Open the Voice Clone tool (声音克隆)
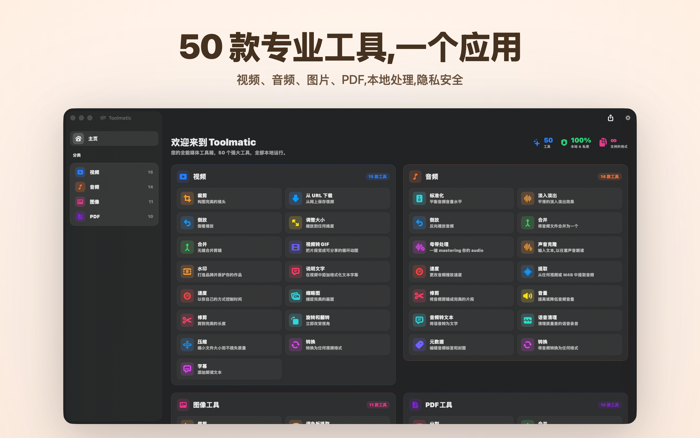This screenshot has width=700, height=438. coord(570,247)
